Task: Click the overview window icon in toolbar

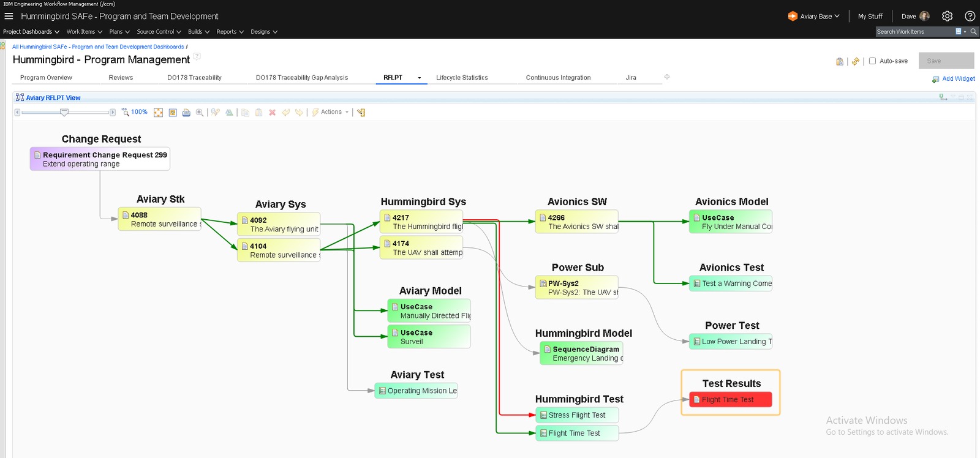Action: click(x=173, y=113)
